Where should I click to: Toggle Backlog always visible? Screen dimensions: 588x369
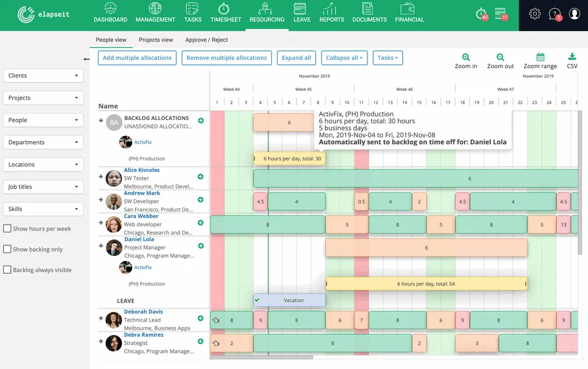click(x=7, y=270)
